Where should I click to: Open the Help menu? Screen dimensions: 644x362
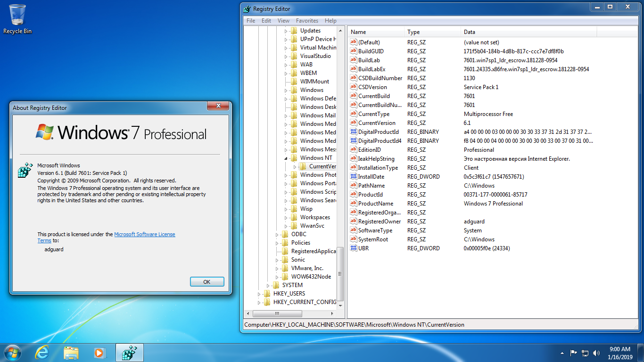[x=330, y=21]
